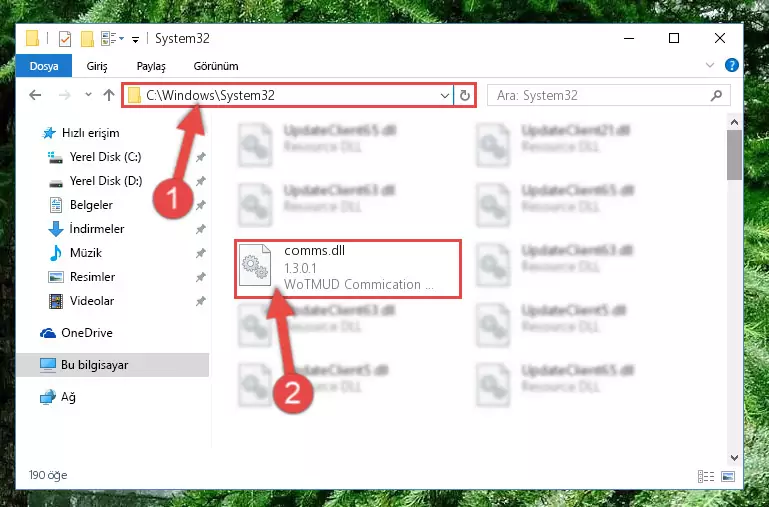Select the comms.dll file

[348, 269]
